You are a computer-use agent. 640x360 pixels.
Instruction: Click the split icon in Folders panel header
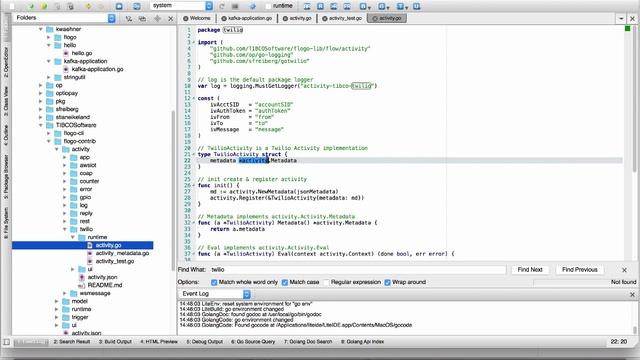point(157,18)
